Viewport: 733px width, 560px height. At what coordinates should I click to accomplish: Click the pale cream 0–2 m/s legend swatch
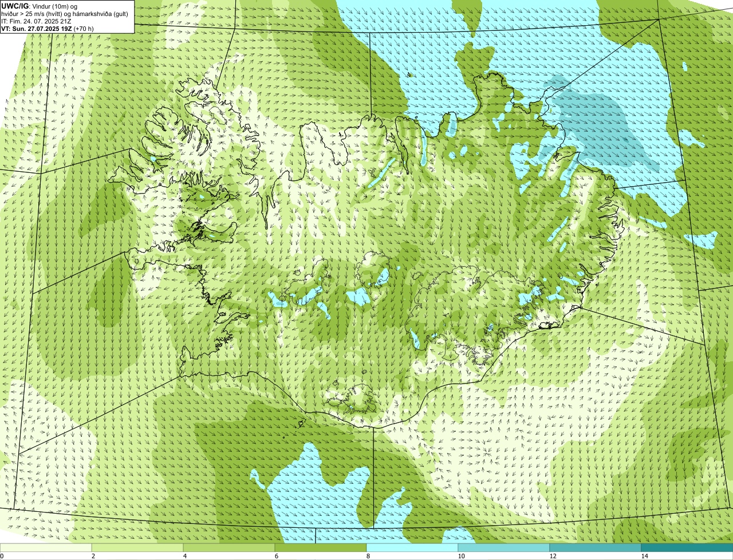pyautogui.click(x=46, y=547)
